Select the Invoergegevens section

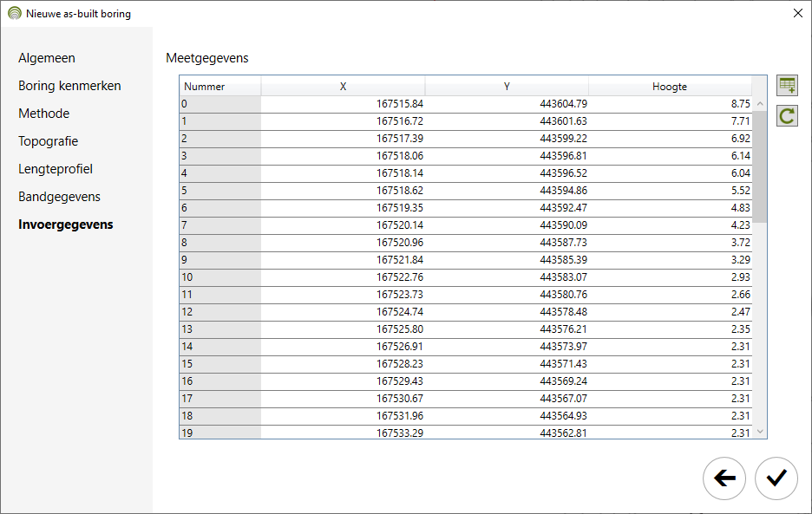pyautogui.click(x=66, y=224)
